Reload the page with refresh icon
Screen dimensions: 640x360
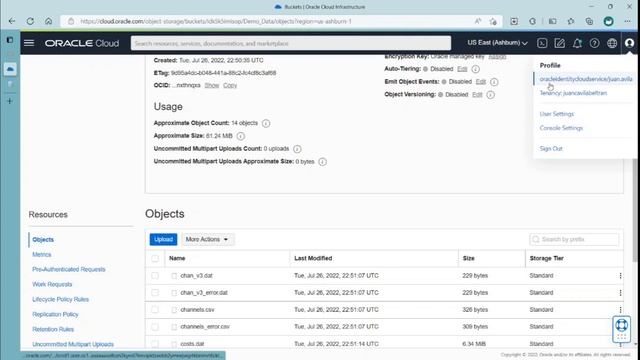30,21
